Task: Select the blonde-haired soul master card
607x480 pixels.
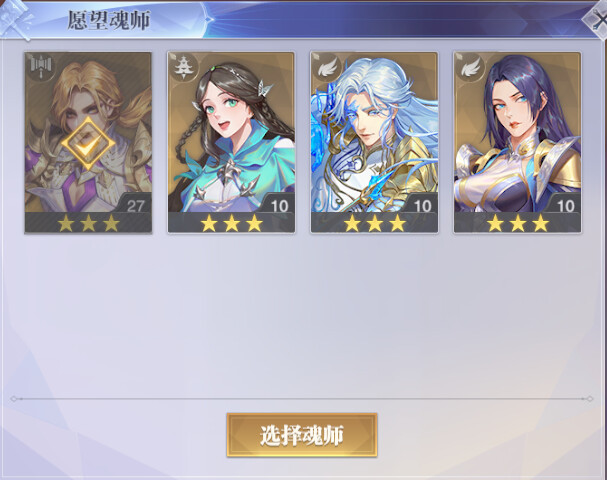Action: tap(88, 143)
